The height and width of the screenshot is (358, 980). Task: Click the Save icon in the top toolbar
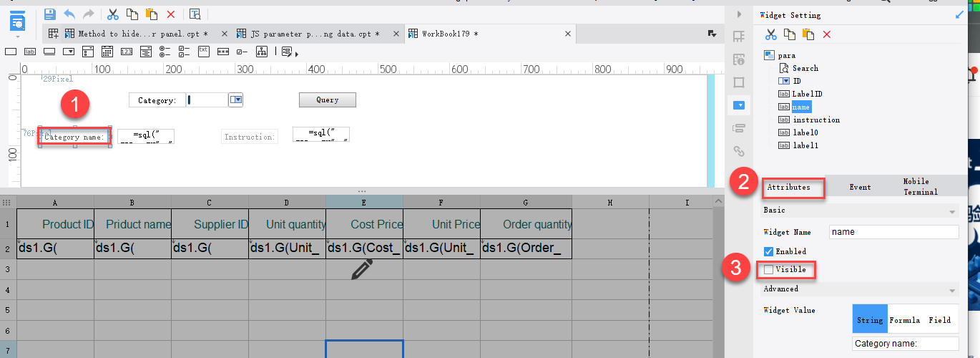click(49, 14)
